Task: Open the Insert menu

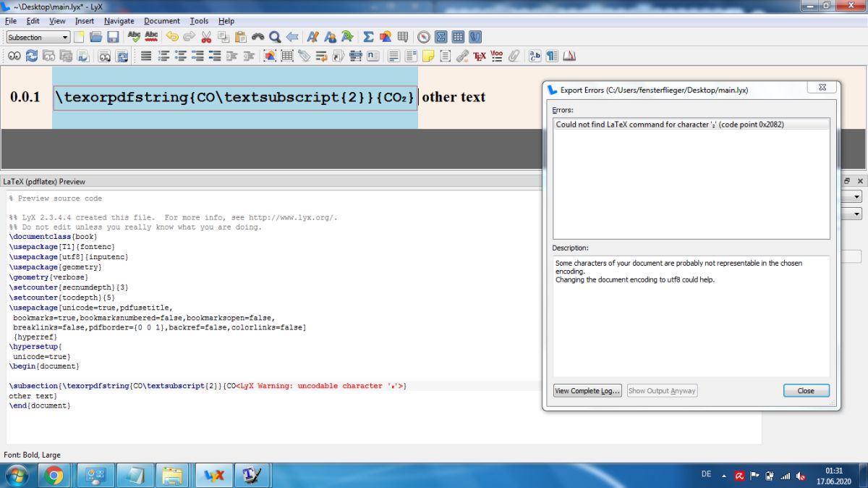Action: click(x=85, y=21)
